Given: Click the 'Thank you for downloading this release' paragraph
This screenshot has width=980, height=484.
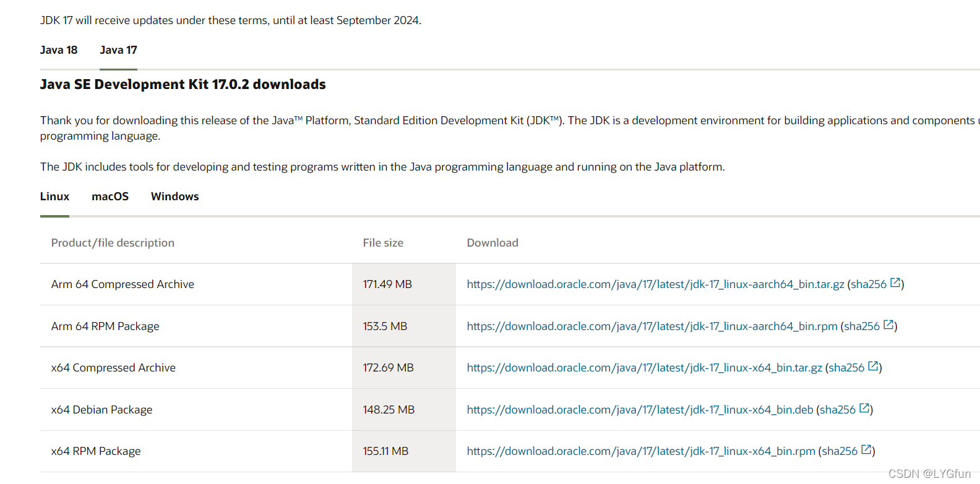Looking at the screenshot, I should point(510,128).
